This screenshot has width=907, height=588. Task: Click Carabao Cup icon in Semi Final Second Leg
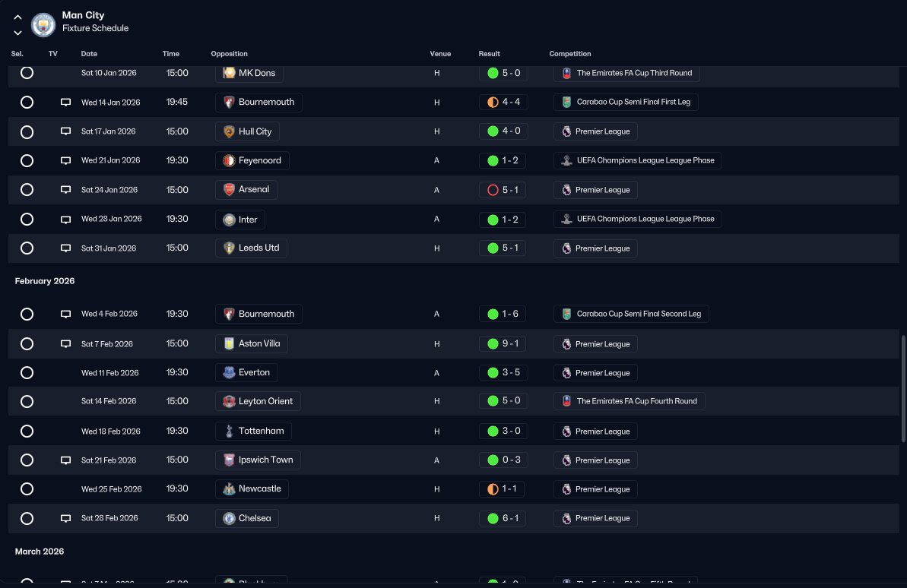tap(567, 314)
